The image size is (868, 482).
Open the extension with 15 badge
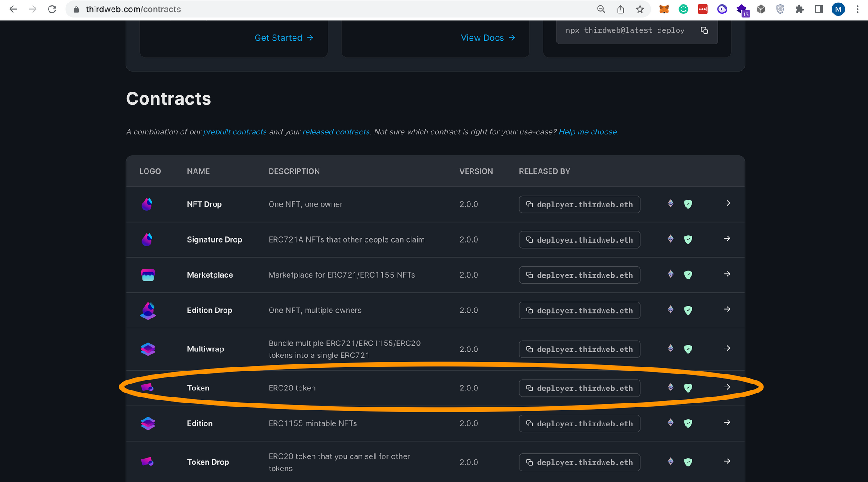pyautogui.click(x=743, y=10)
